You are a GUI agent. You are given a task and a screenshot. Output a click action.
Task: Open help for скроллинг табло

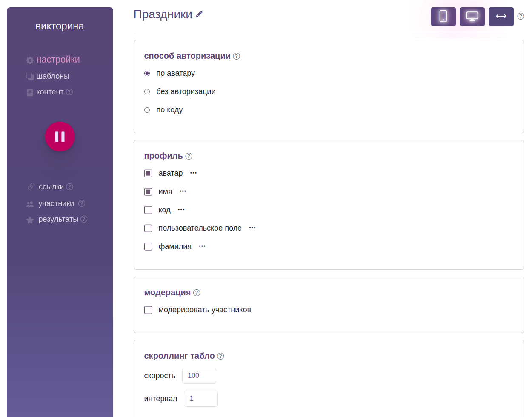[x=220, y=356]
